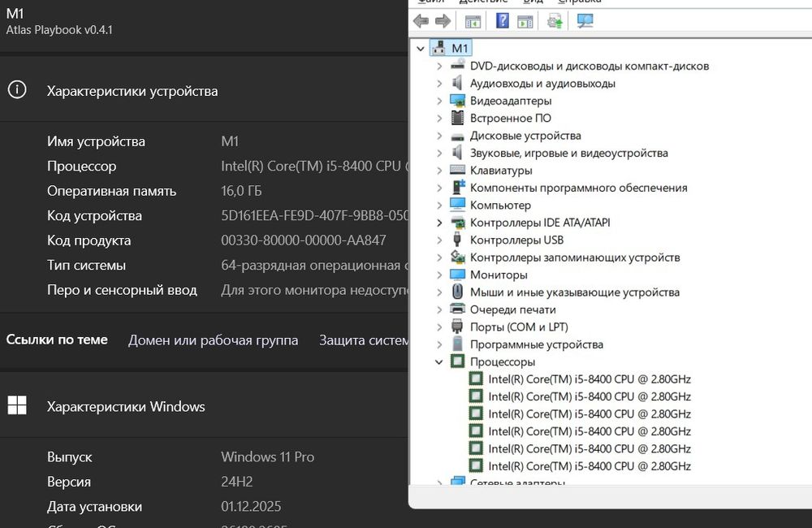Expand Порты (COM и LPT) category
The width and height of the screenshot is (812, 528).
click(439, 327)
